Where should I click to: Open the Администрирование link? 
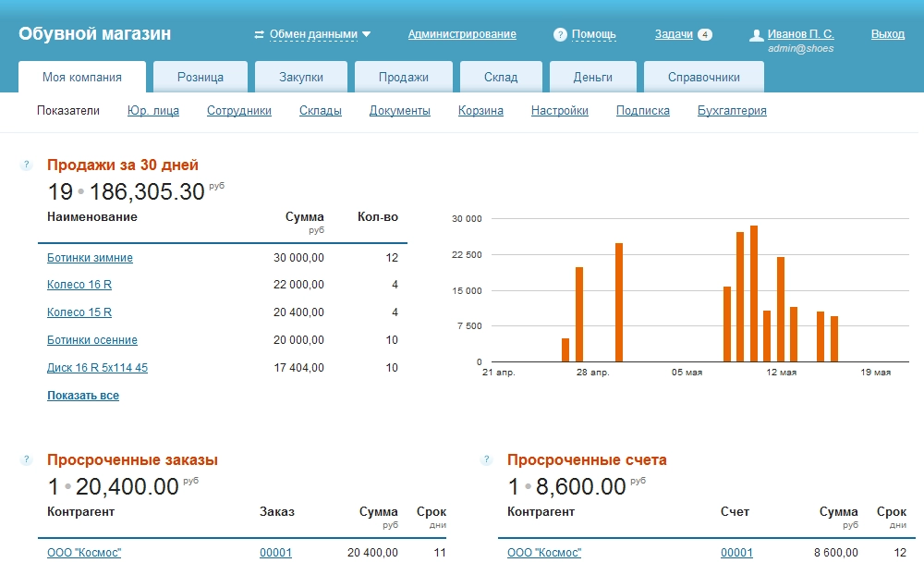(x=462, y=34)
